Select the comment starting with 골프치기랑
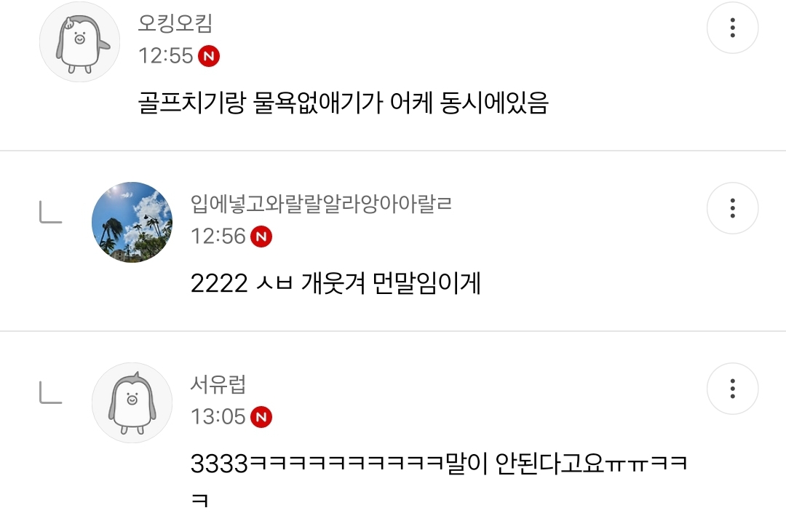Screen dimensions: 786x532 [x=344, y=103]
